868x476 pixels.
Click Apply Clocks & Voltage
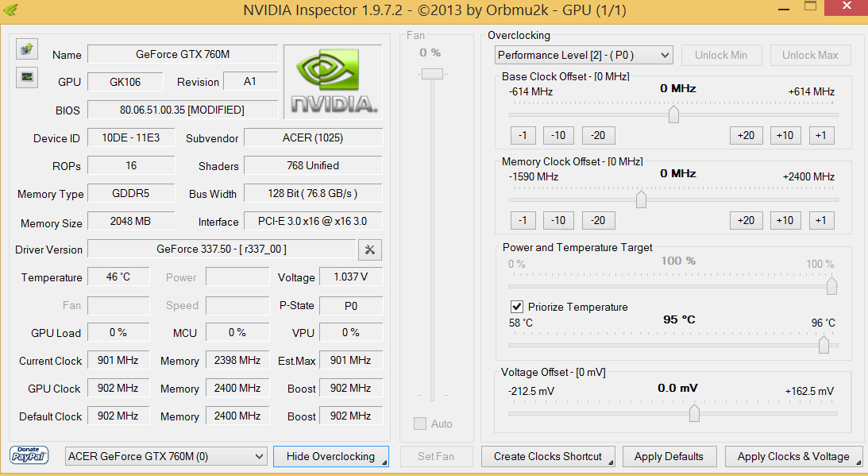click(793, 457)
